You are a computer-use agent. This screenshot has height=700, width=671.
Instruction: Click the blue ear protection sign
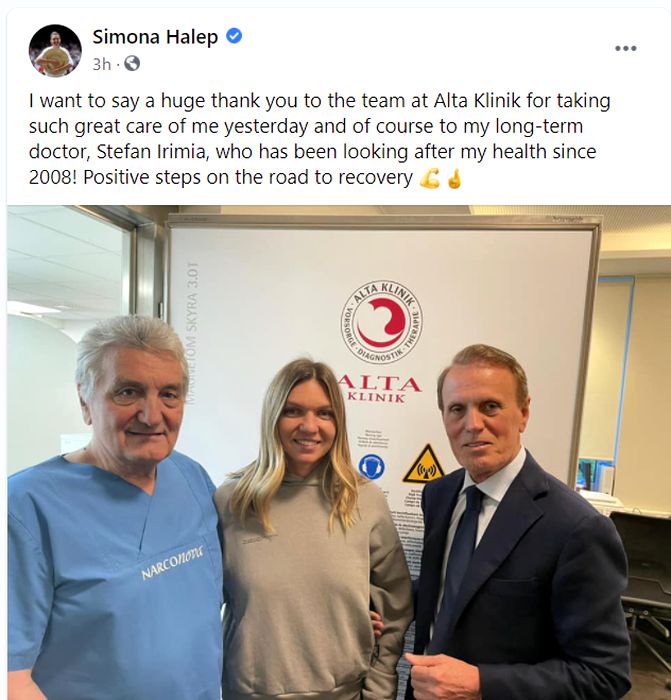click(x=371, y=467)
